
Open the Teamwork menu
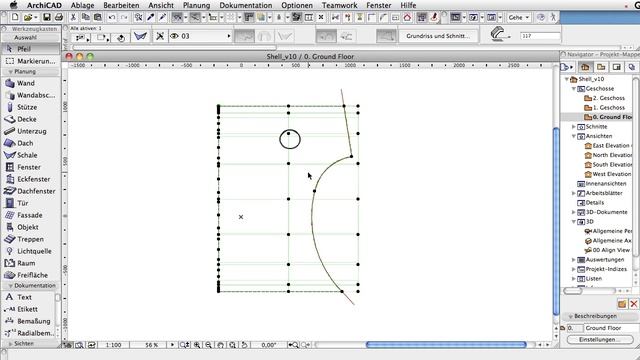click(x=340, y=5)
